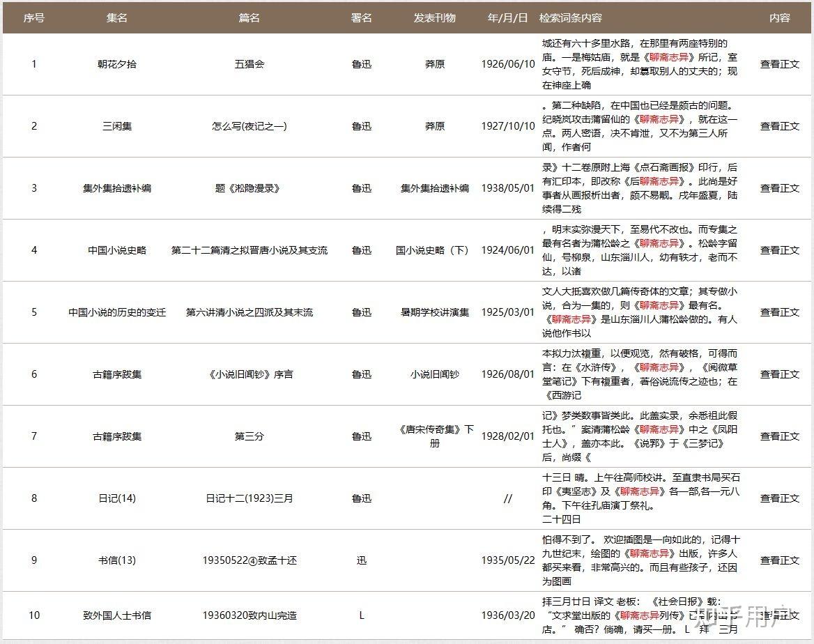Select the excerpt mentioning 夷坚志
The width and height of the screenshot is (814, 644).
[641, 498]
